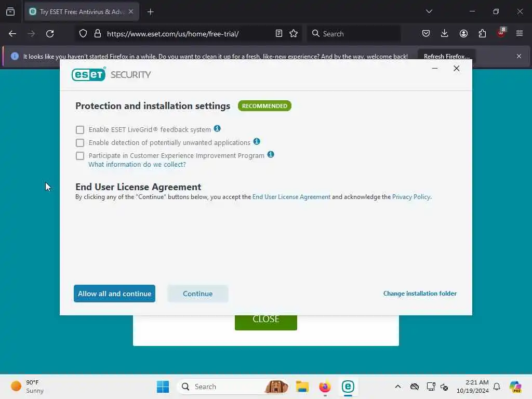Click the green RECOMMENDED badge
This screenshot has height=399, width=532.
(264, 106)
